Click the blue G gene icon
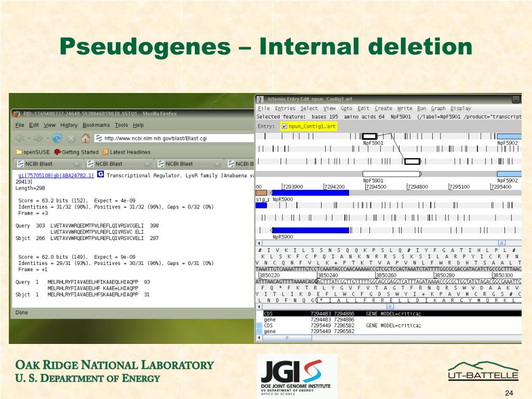Viewport: 532px width, 399px height. pyautogui.click(x=100, y=174)
